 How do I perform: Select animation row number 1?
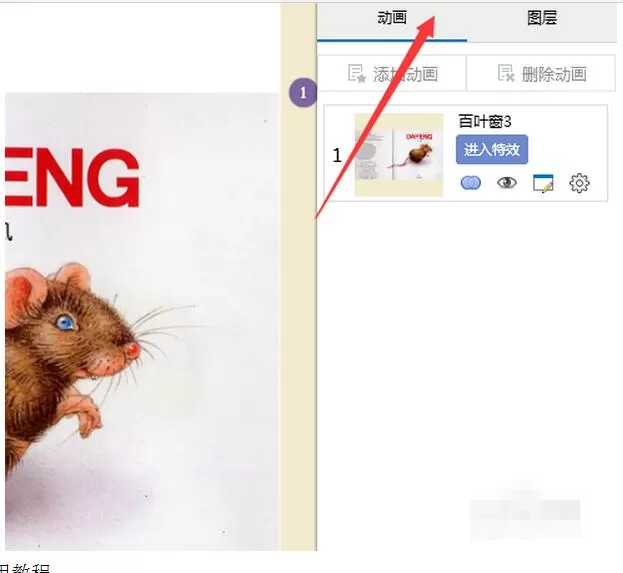(466, 153)
